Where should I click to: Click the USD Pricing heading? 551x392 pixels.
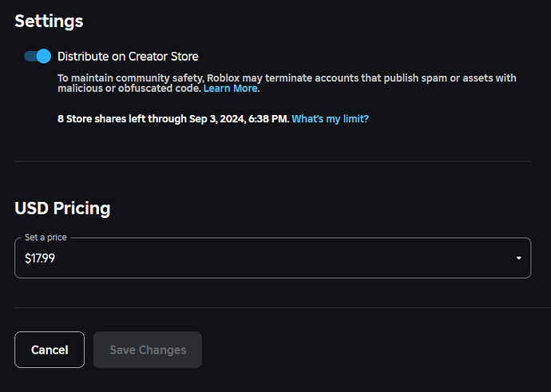point(62,208)
